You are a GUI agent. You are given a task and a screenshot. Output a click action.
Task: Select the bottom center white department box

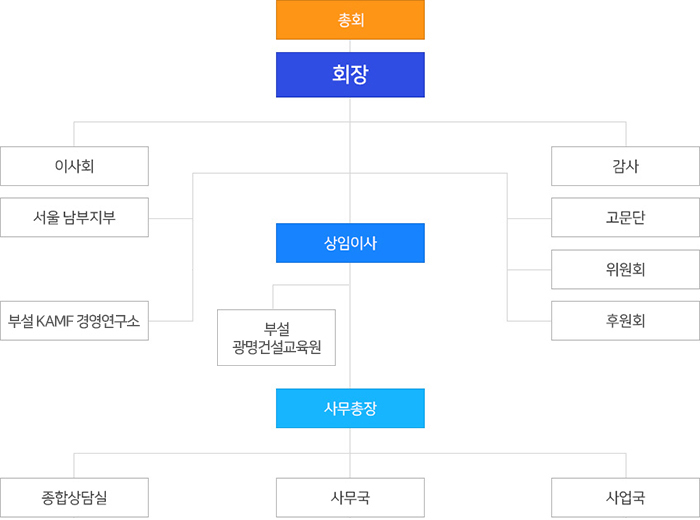[x=350, y=497]
